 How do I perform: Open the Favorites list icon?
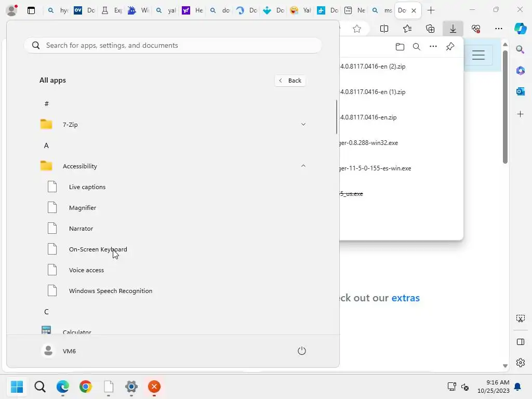click(407, 29)
